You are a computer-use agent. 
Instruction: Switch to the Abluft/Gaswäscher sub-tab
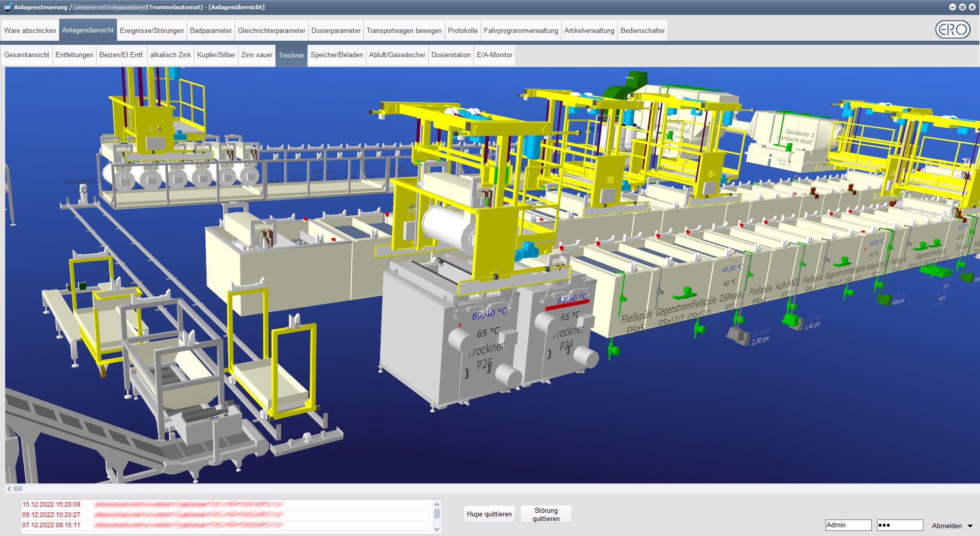[397, 55]
